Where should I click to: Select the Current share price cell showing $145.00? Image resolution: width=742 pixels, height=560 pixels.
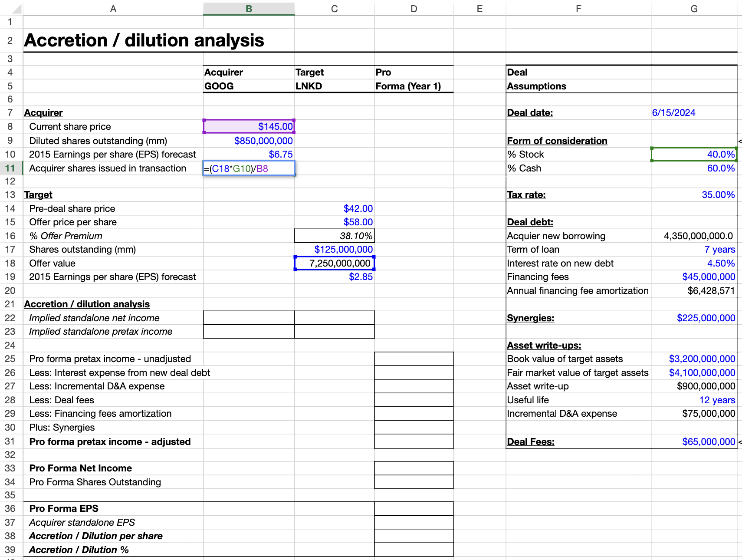click(x=249, y=126)
